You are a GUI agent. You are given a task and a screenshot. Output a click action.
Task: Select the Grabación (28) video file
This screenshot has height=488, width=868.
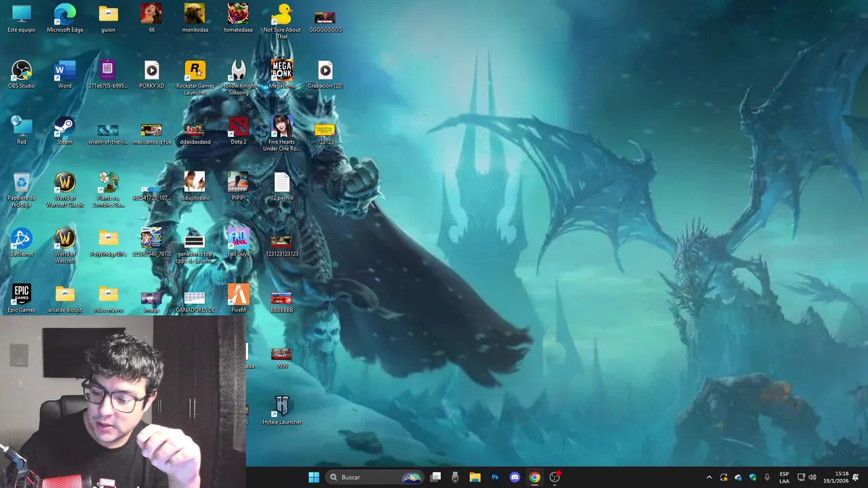[325, 75]
